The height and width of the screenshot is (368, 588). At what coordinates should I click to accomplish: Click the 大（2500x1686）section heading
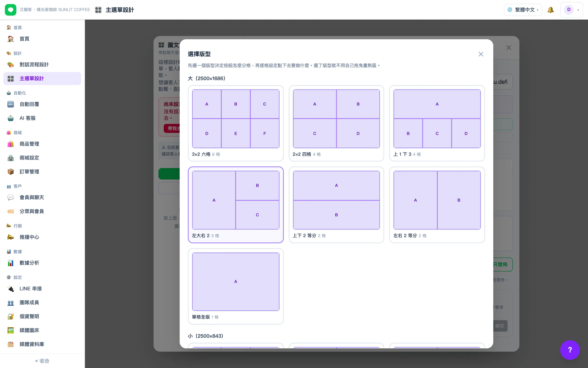click(207, 78)
